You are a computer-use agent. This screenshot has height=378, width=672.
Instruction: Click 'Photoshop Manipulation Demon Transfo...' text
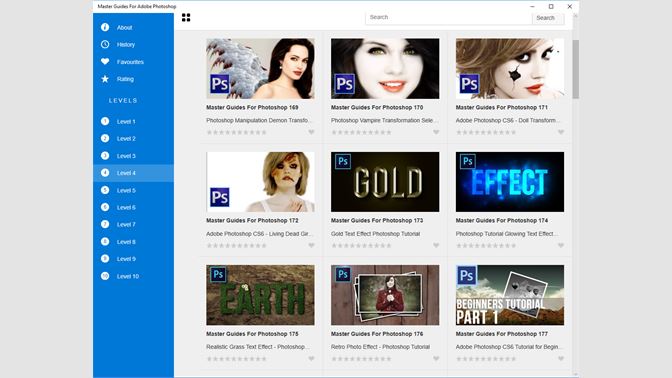click(x=259, y=121)
